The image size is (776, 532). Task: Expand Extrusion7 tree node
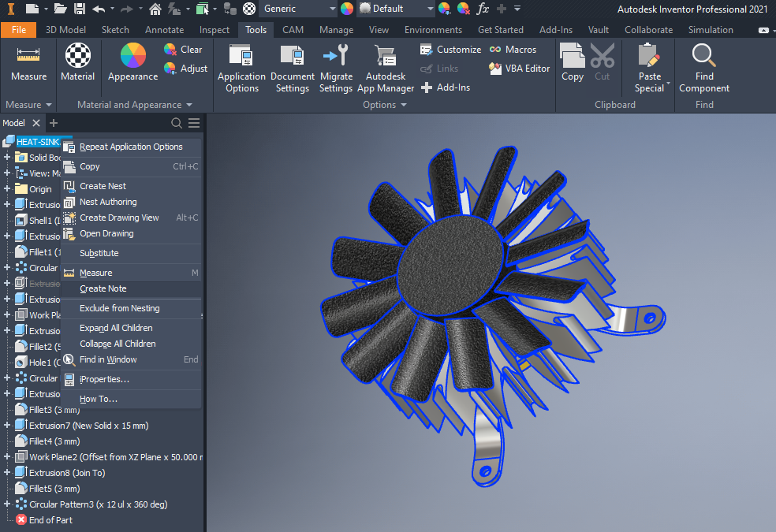pyautogui.click(x=7, y=425)
